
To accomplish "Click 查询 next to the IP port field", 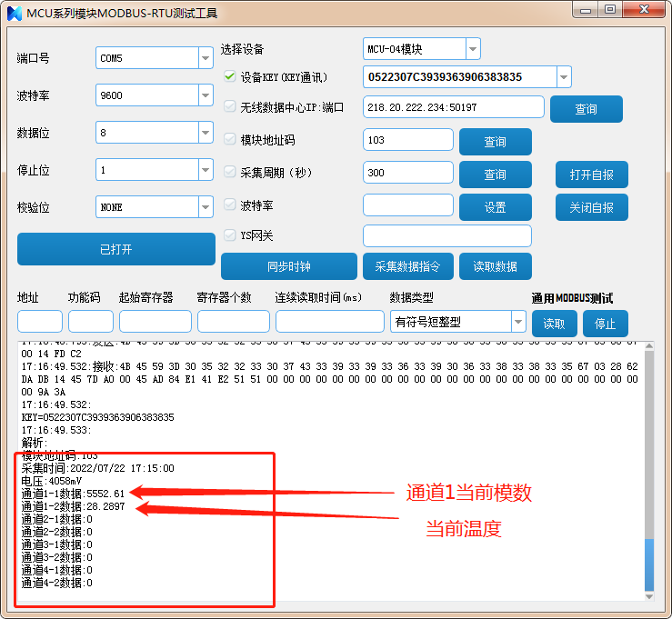I will tap(586, 109).
